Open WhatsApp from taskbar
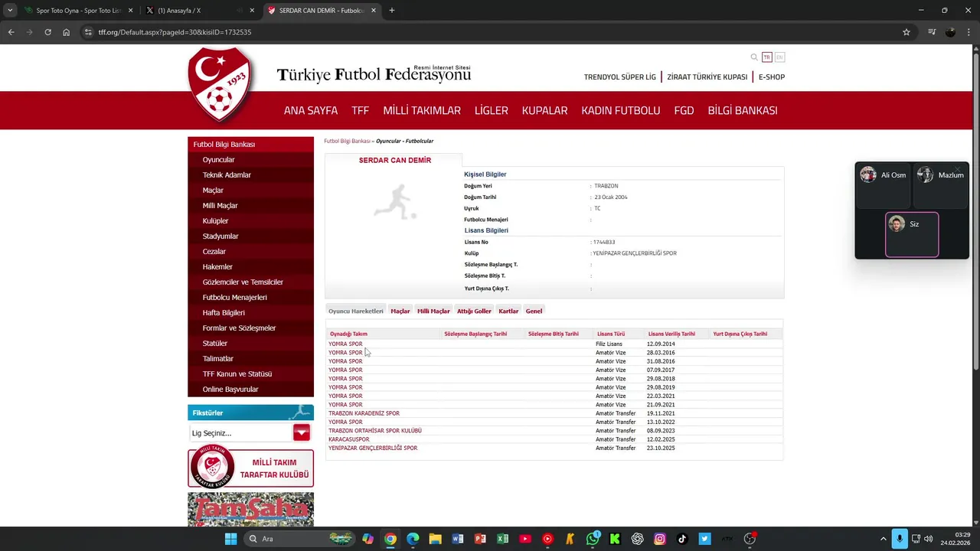The height and width of the screenshot is (551, 980). 593,539
